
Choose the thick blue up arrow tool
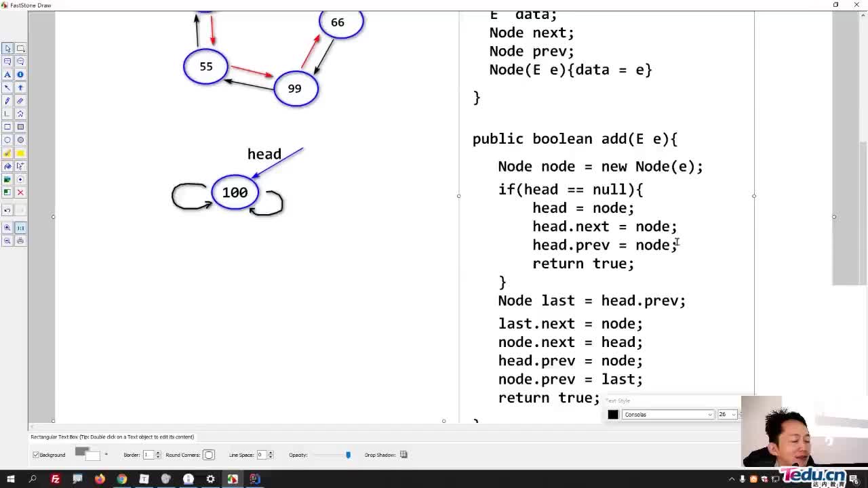(x=20, y=87)
